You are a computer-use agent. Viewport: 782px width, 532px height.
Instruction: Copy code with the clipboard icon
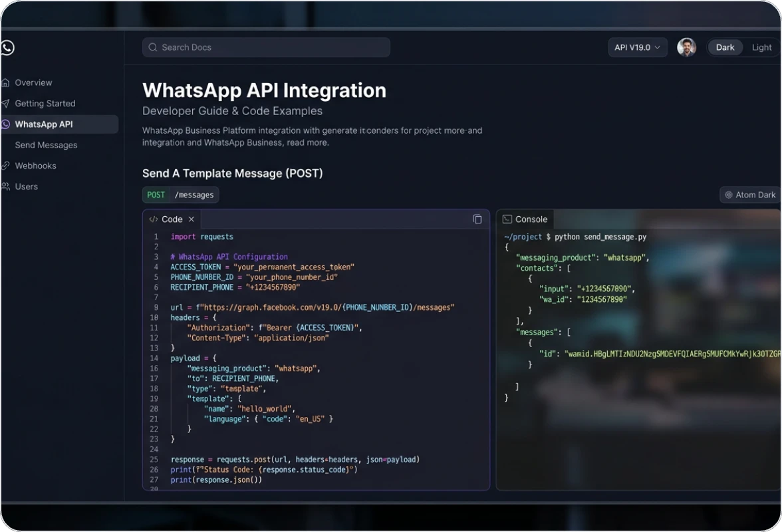[x=477, y=219]
